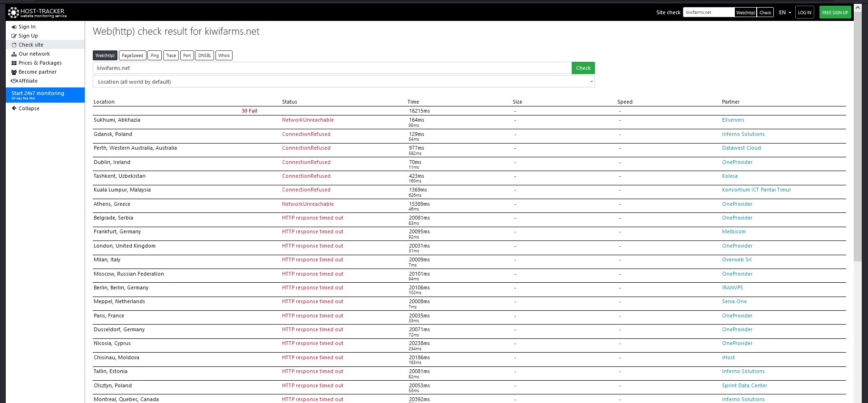Select the Whois tab

224,56
